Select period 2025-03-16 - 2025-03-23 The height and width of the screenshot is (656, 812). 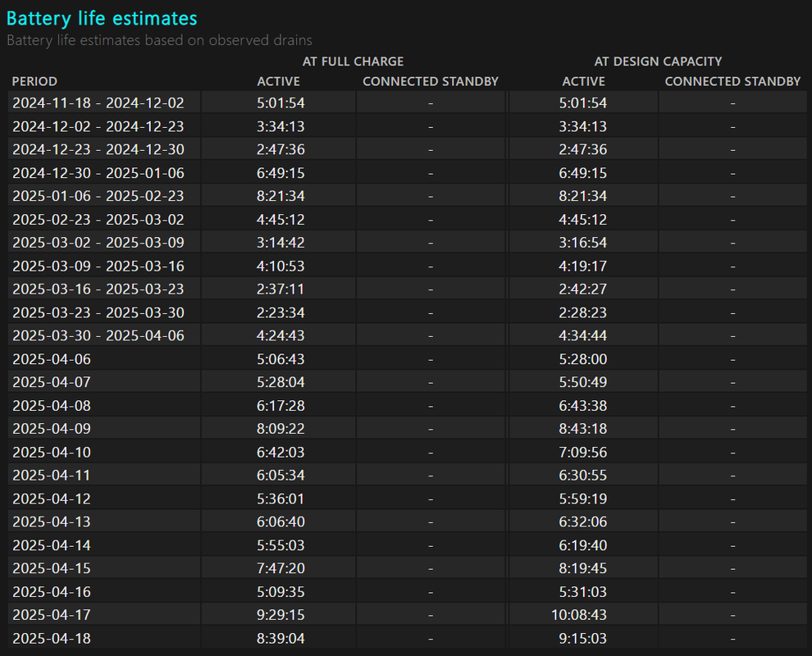click(x=98, y=289)
